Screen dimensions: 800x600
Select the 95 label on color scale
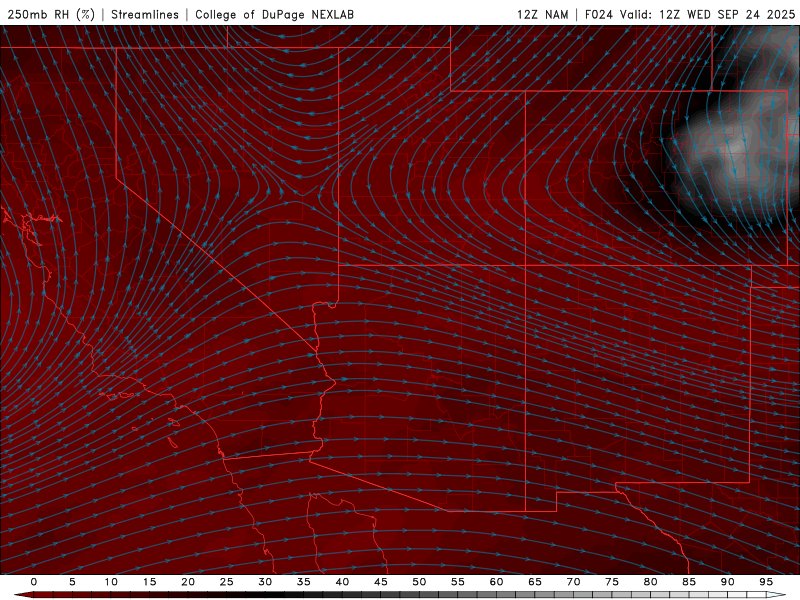point(766,582)
